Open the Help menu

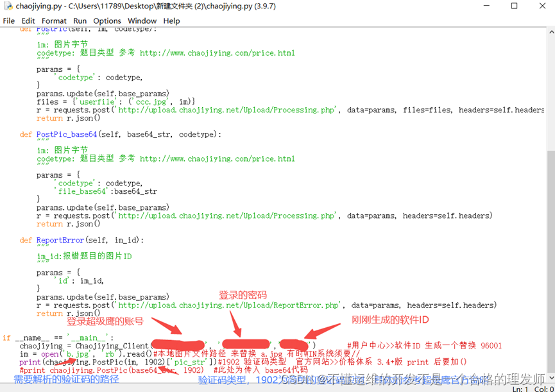[171, 21]
